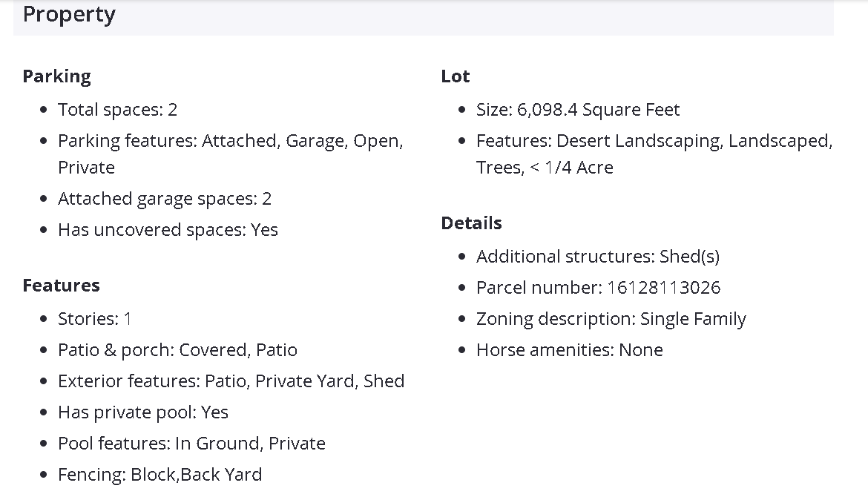
Task: Click the Details heading
Action: 471,223
